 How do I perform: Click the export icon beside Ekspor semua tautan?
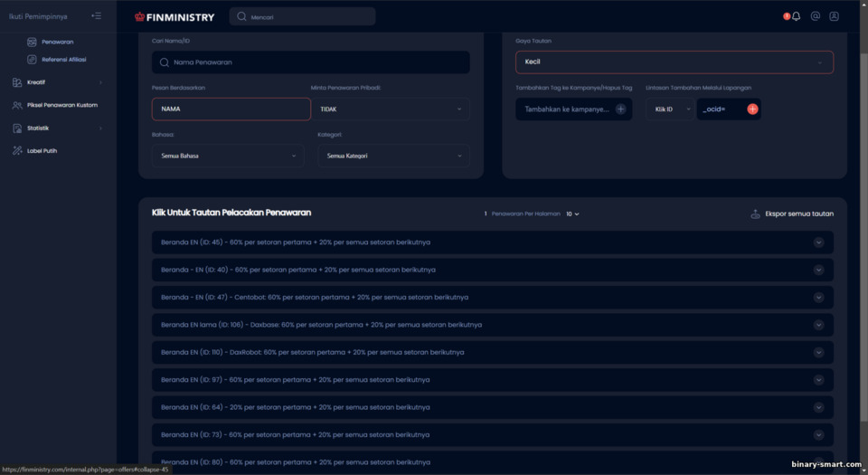pyautogui.click(x=755, y=214)
